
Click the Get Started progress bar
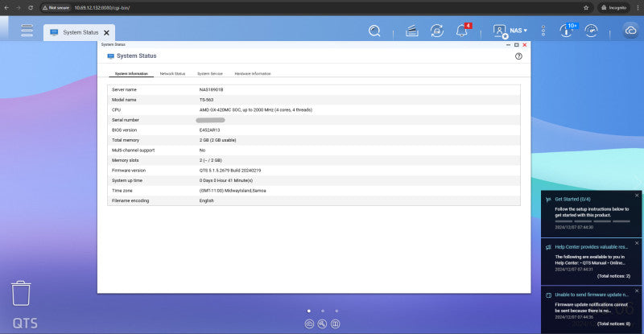point(592,221)
